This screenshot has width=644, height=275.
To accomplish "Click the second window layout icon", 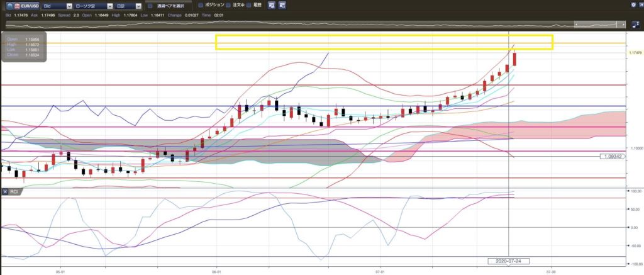I will pos(282,5).
